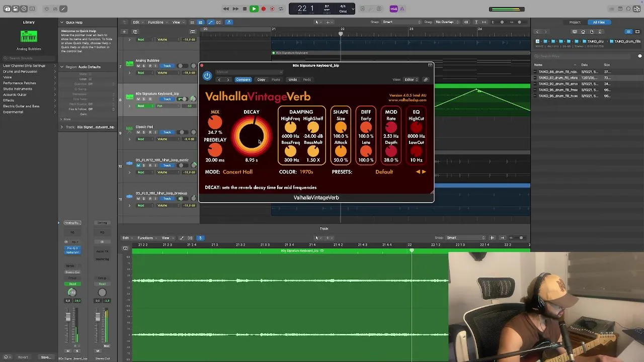Open the tracks area View menu

pyautogui.click(x=177, y=22)
